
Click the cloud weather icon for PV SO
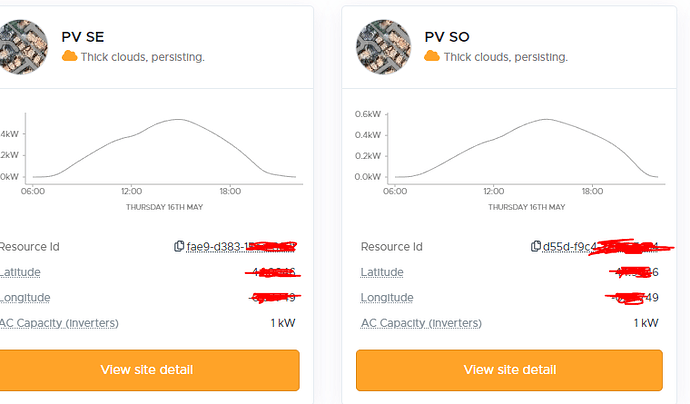432,57
